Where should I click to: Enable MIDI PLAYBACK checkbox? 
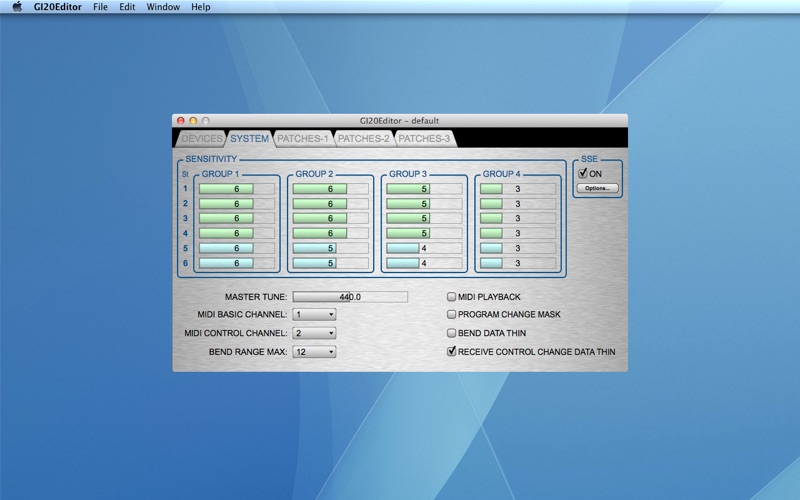pyautogui.click(x=451, y=296)
